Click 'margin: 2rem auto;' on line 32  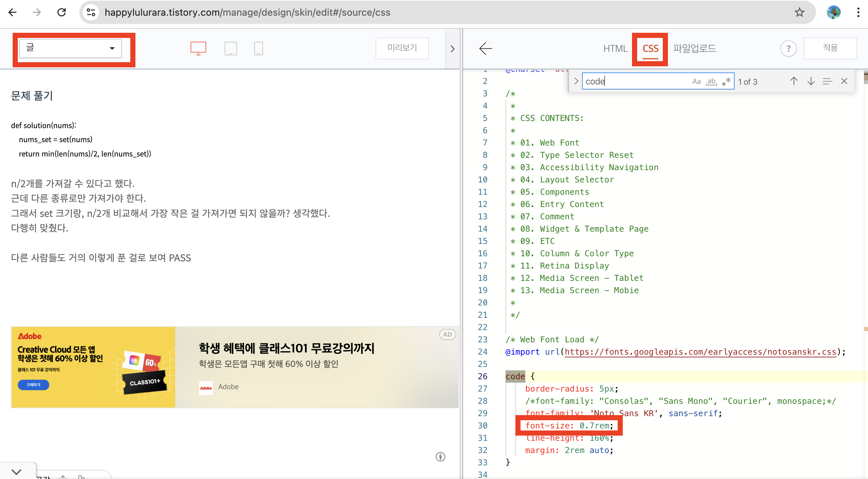pos(569,450)
